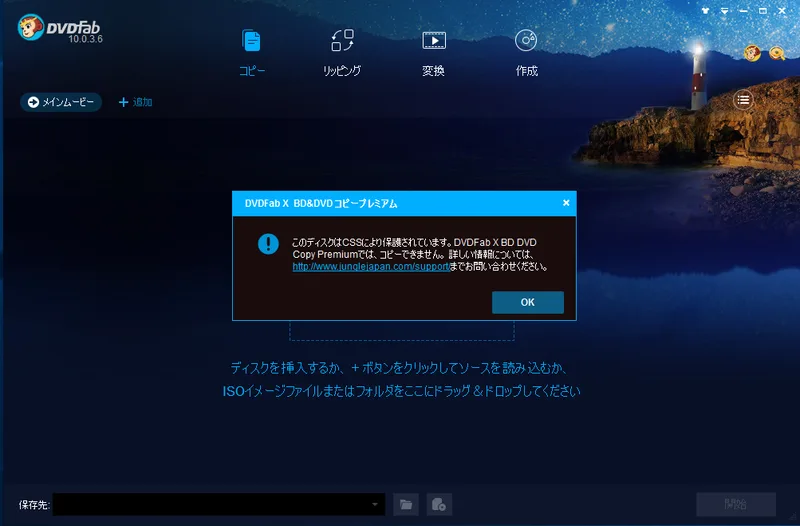800x526 pixels.
Task: Close the DVDFab application window
Action: click(782, 11)
